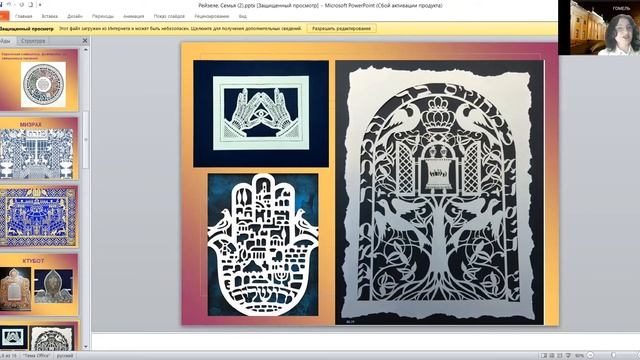
Task: Select the МИЗРАХ slide thumbnail
Action: 39,148
